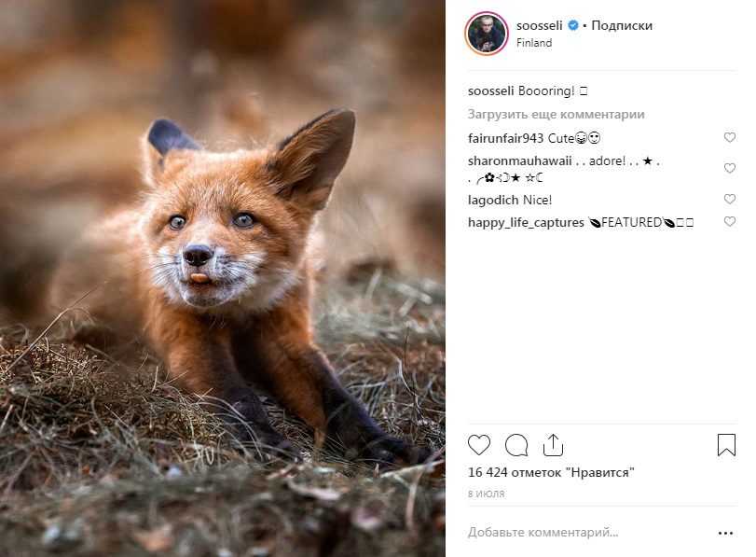
Task: Open the soosseli profile avatar
Action: tap(486, 34)
